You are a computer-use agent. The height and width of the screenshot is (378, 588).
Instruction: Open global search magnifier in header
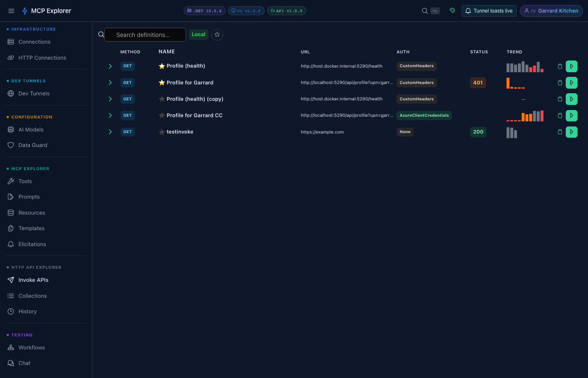[425, 11]
